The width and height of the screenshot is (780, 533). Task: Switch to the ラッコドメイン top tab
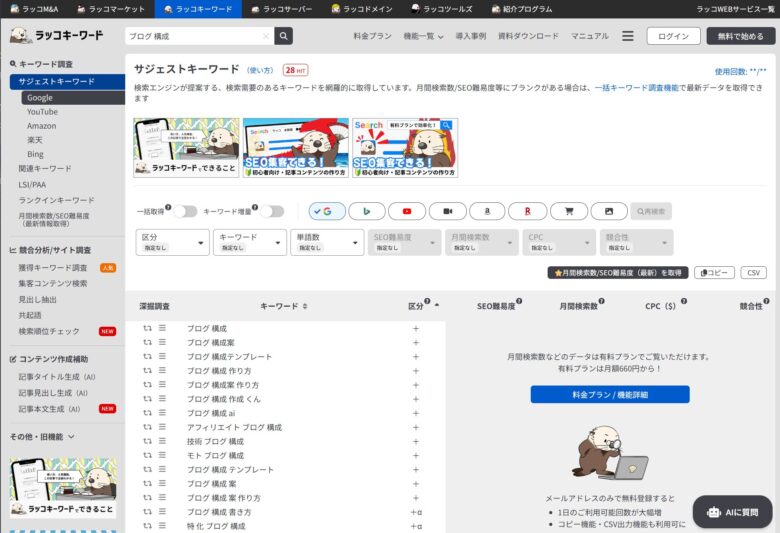point(362,9)
